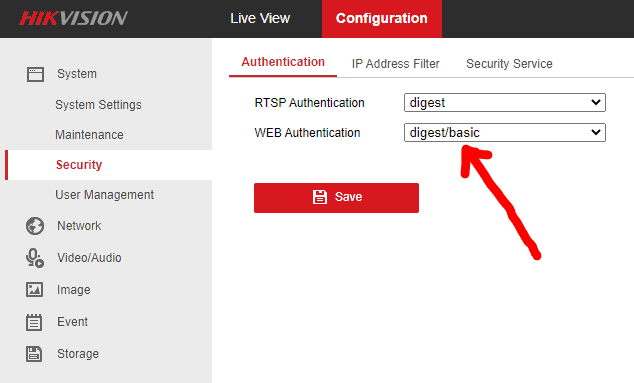Click the Storage floppy disk icon
The width and height of the screenshot is (634, 383).
34,354
